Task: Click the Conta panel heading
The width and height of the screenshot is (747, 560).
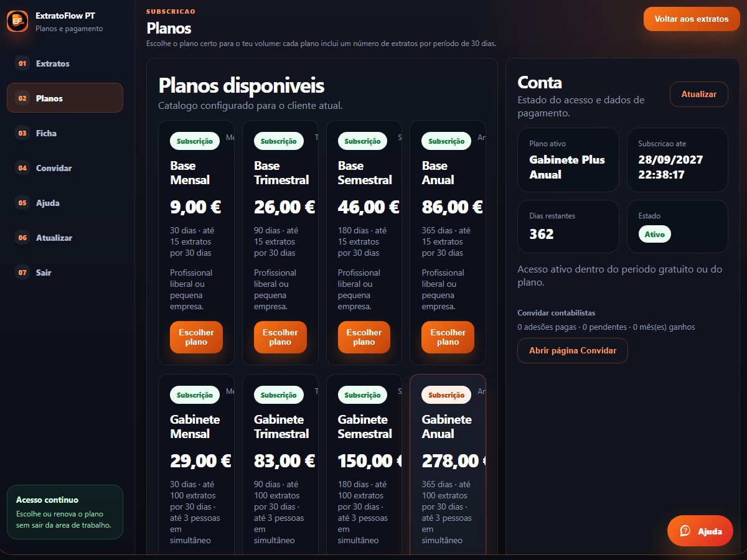Action: tap(540, 83)
